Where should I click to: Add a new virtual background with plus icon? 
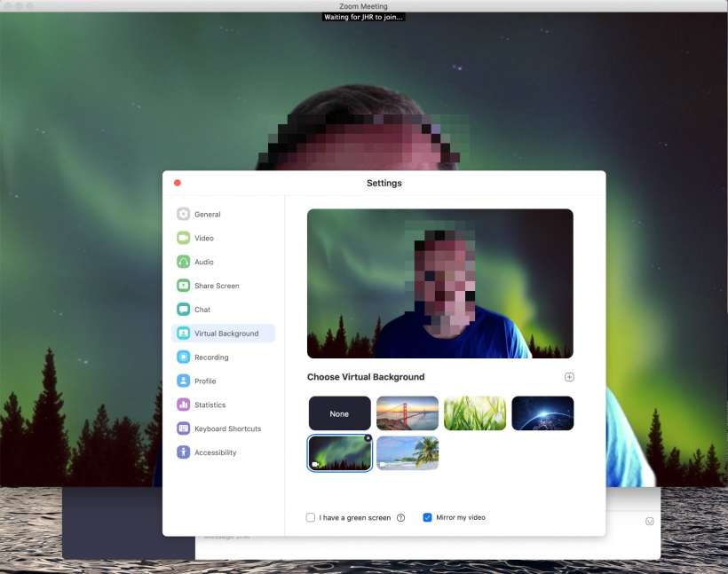[569, 377]
